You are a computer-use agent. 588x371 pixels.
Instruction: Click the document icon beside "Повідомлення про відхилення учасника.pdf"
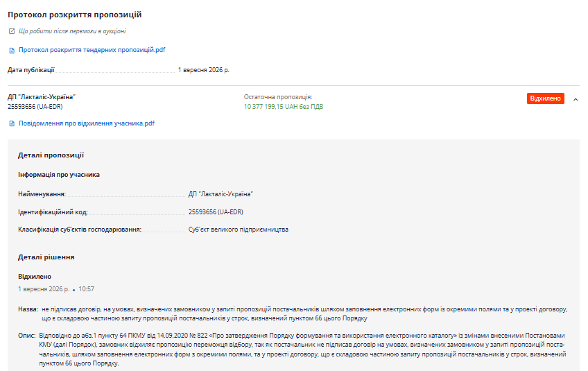pos(12,123)
